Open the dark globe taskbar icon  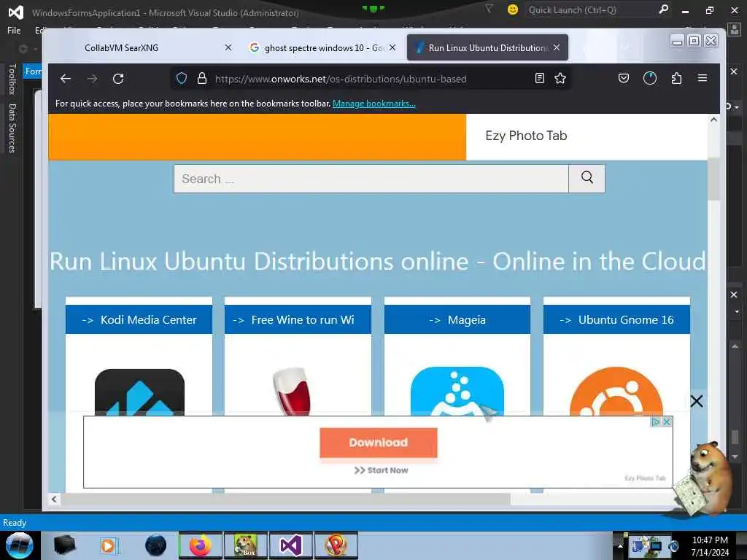155,545
